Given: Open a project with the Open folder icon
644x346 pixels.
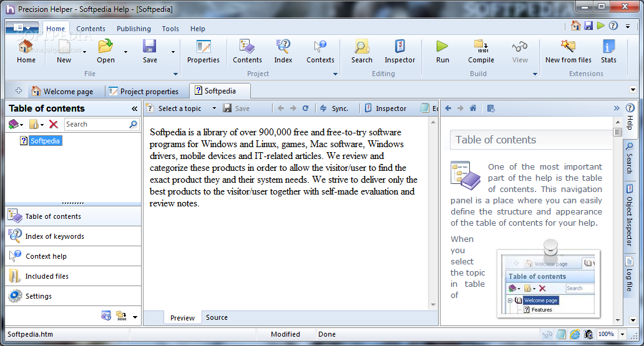Looking at the screenshot, I should click(105, 52).
